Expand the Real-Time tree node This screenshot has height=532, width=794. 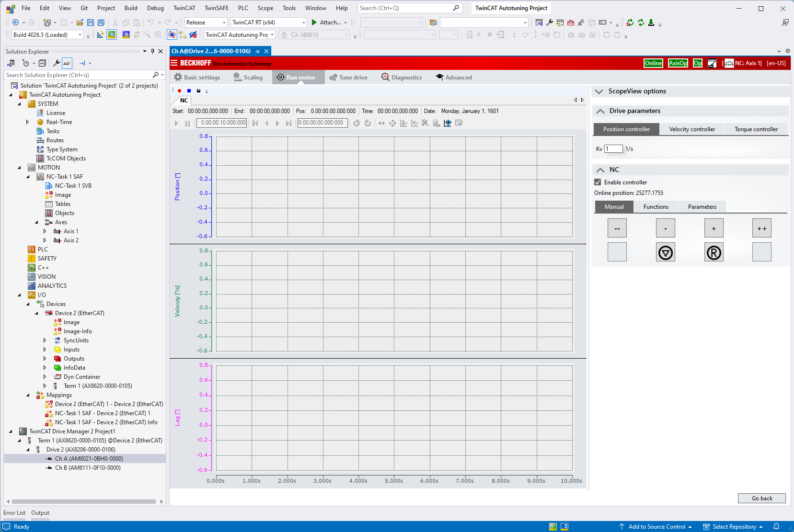pos(27,122)
